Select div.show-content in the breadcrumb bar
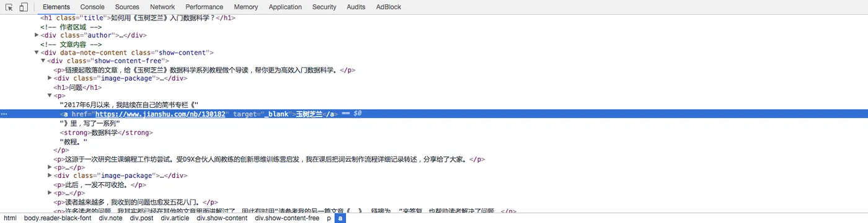The image size is (868, 223). [222, 218]
